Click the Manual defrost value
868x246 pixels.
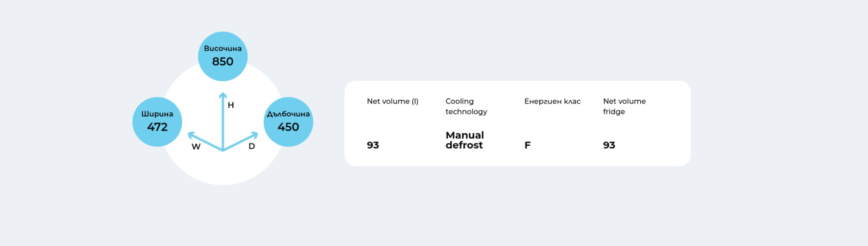pyautogui.click(x=465, y=140)
